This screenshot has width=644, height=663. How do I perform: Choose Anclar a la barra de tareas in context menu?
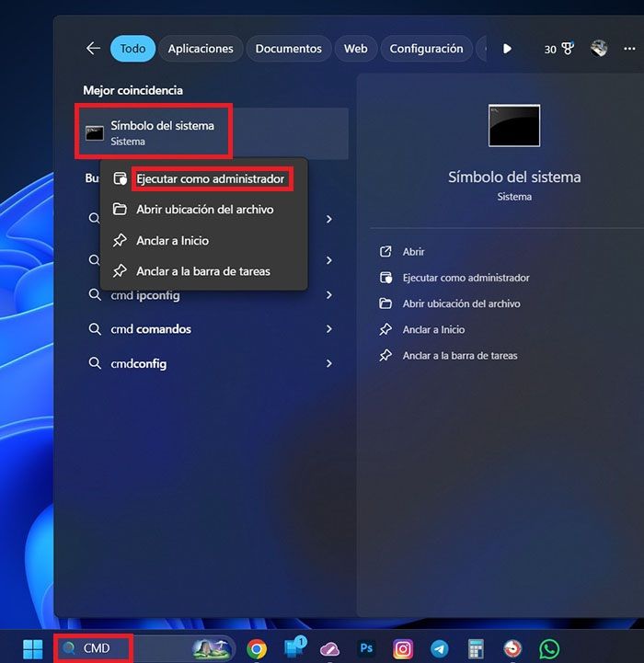pyautogui.click(x=203, y=271)
